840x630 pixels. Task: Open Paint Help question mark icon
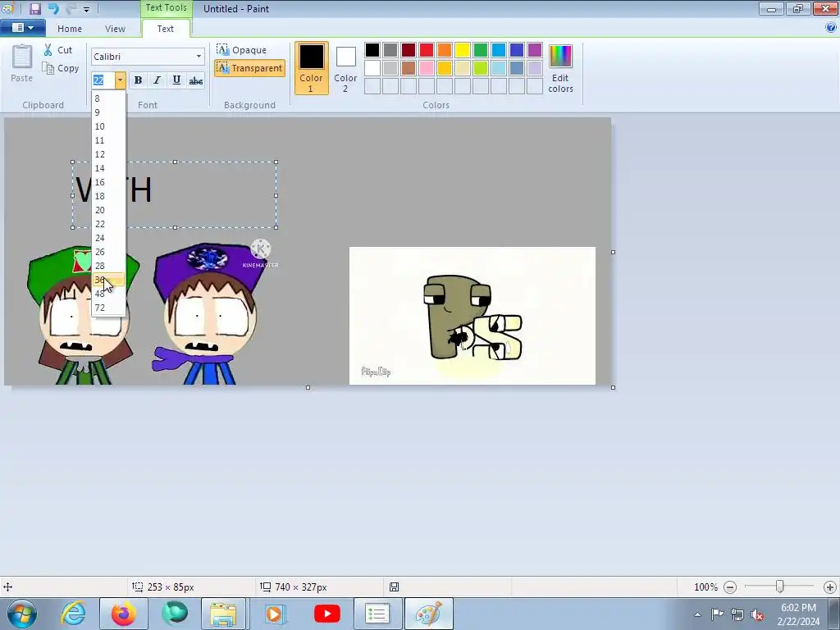pyautogui.click(x=831, y=28)
